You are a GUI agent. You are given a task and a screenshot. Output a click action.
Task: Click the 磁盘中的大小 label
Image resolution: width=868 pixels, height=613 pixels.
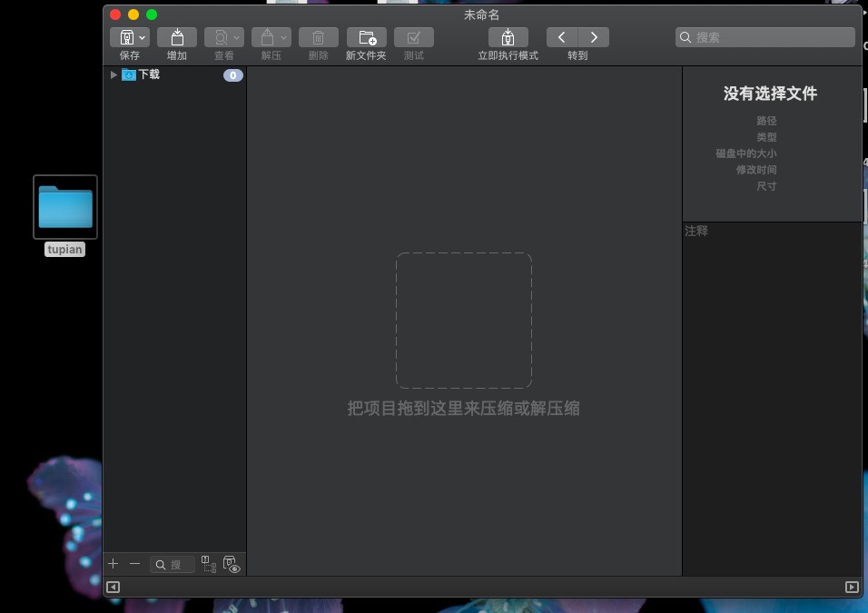(x=746, y=153)
